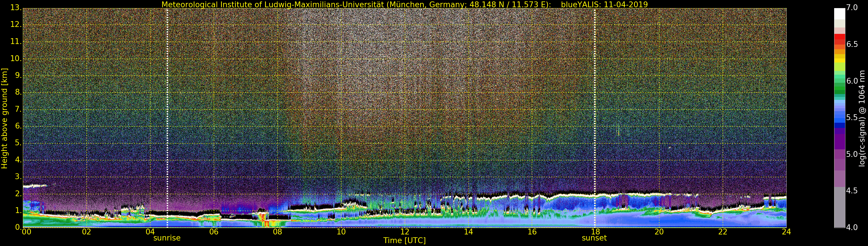
Task: Click the height axis tick "13."
Action: pos(16,8)
